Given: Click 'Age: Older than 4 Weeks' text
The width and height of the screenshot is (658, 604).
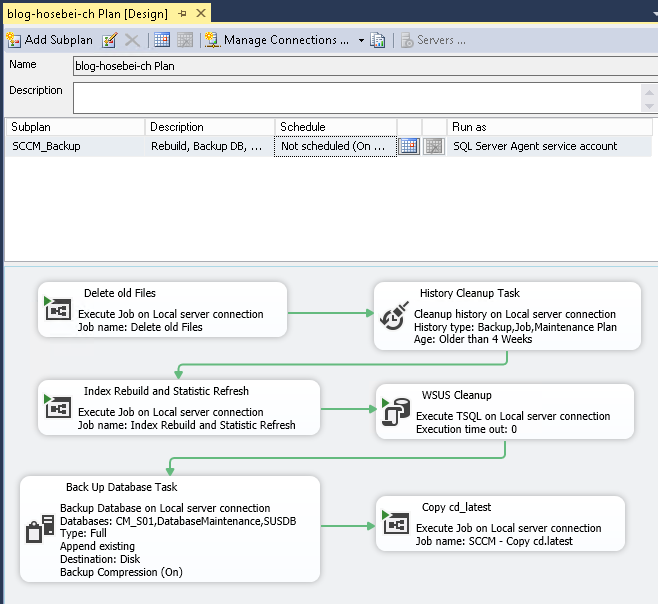Looking at the screenshot, I should (473, 339).
